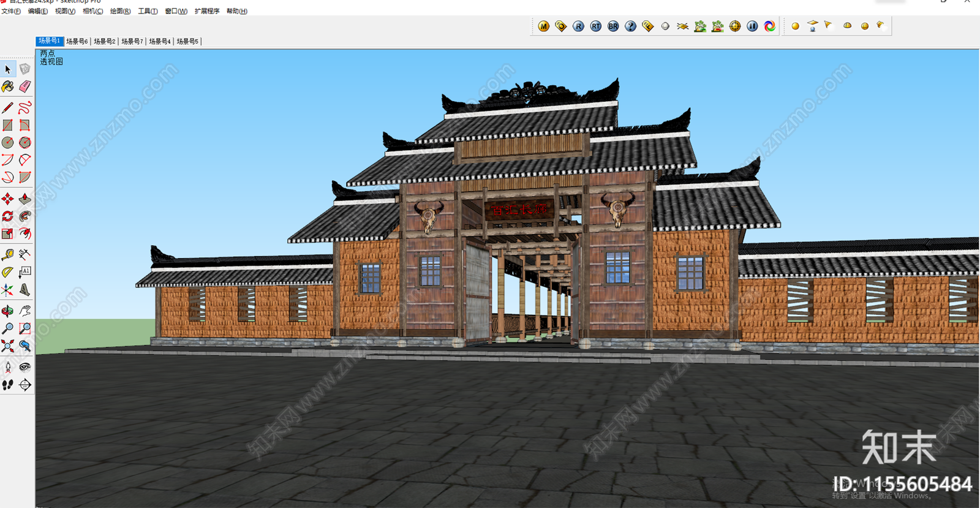This screenshot has height=508, width=980.
Task: Select the Orbit tool
Action: coord(7,311)
